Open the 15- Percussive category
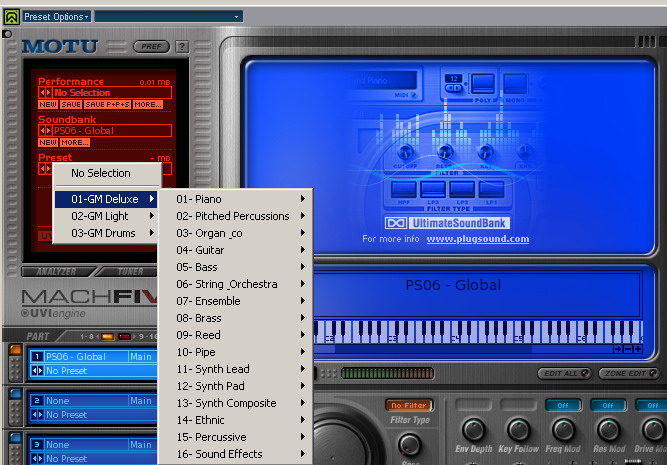 click(x=235, y=437)
